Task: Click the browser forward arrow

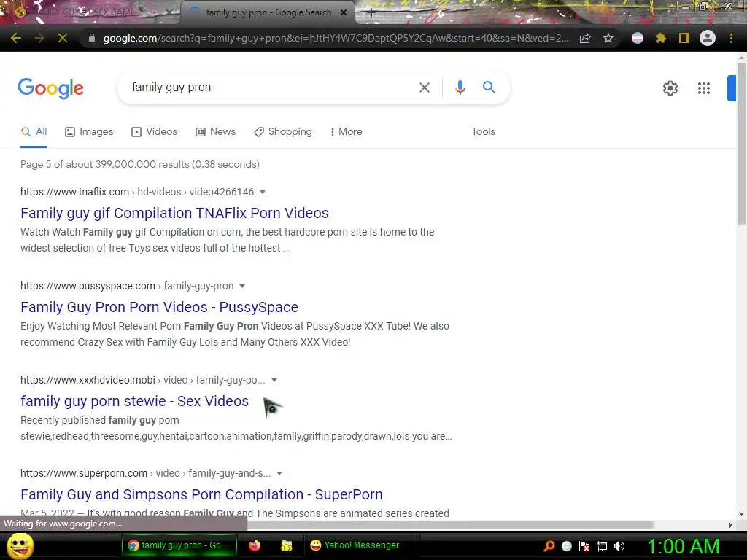Action: (x=39, y=38)
